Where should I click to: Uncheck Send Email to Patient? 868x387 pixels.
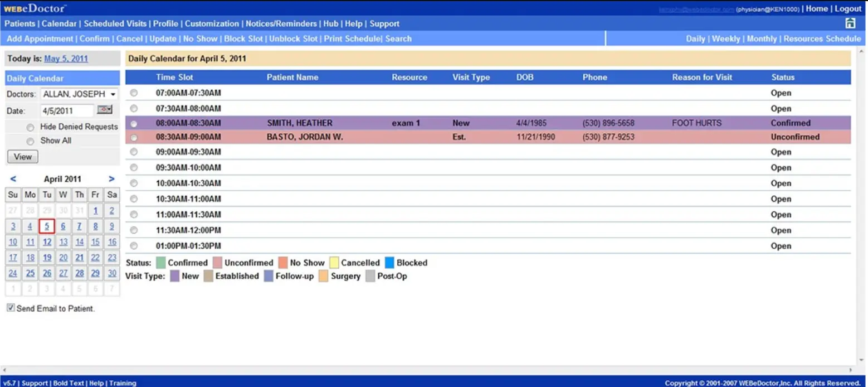(x=10, y=307)
